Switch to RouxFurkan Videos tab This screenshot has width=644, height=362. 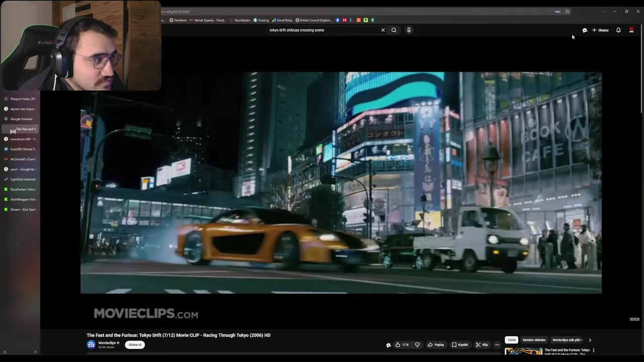pos(20,190)
